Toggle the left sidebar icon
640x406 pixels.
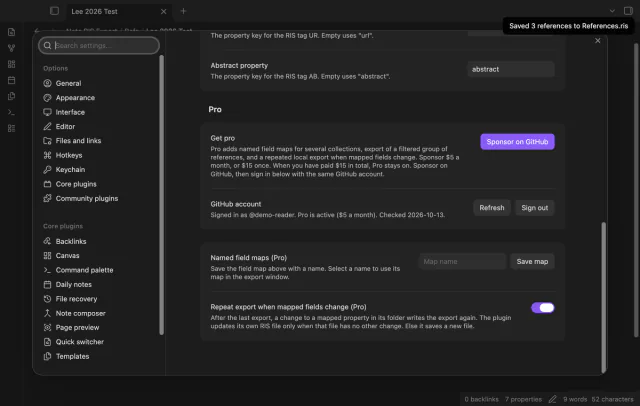(x=54, y=11)
